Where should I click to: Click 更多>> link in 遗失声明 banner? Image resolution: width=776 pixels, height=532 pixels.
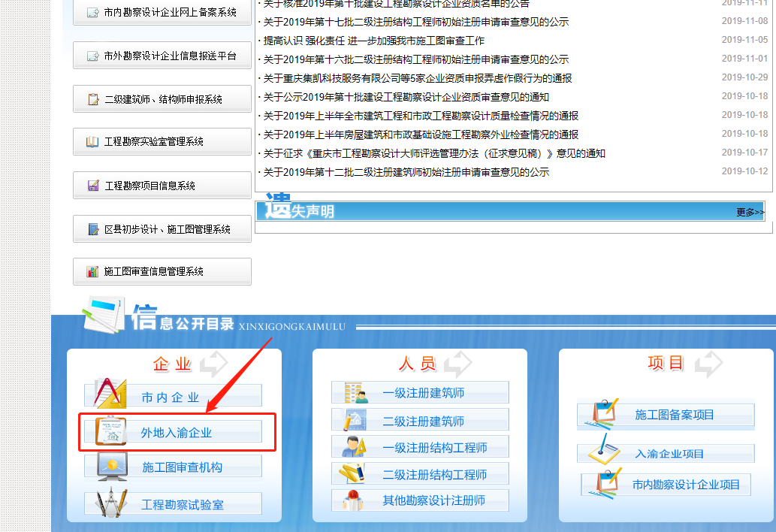(750, 213)
